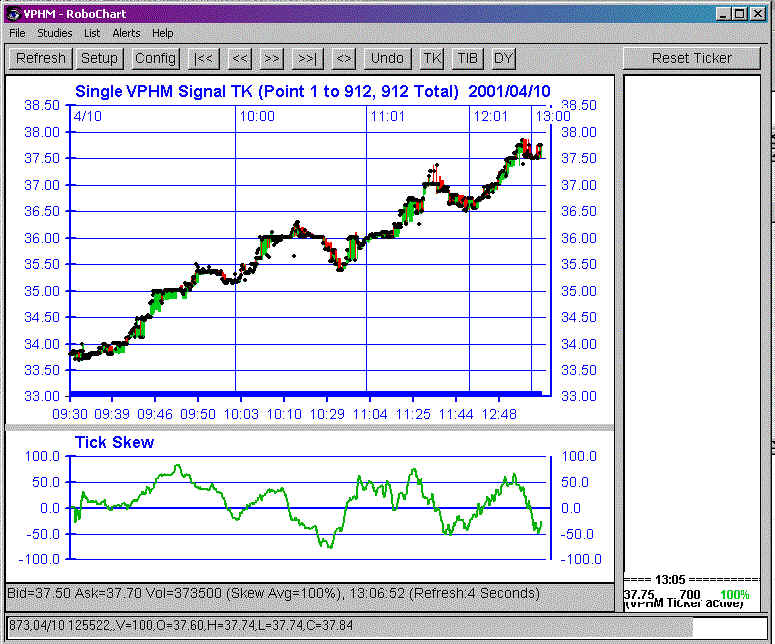Switch to TK tick chart mode

click(x=432, y=58)
